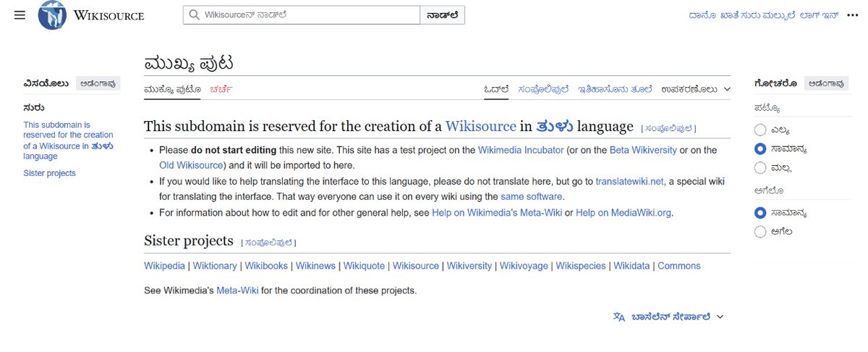Click the Wikisource wordmark text
This screenshot has height=352, width=868.
tap(109, 15)
